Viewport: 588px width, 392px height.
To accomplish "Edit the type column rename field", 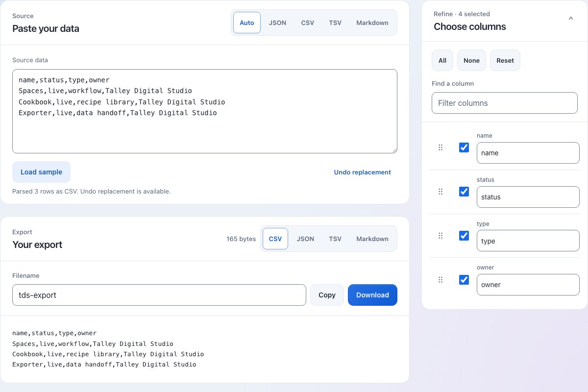I will (x=528, y=241).
